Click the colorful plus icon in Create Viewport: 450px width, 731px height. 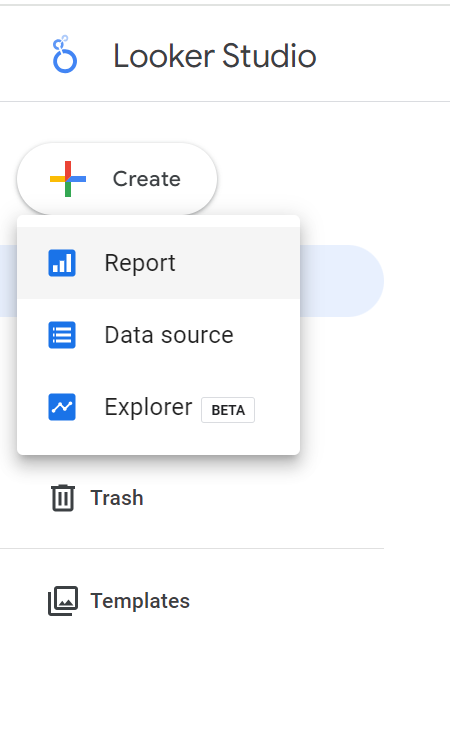pyautogui.click(x=68, y=179)
